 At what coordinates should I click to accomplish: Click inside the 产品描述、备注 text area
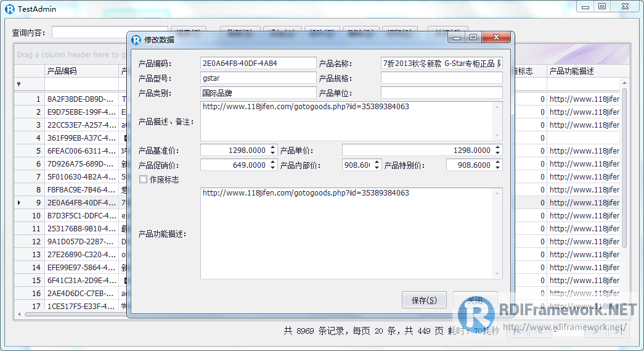[347, 122]
